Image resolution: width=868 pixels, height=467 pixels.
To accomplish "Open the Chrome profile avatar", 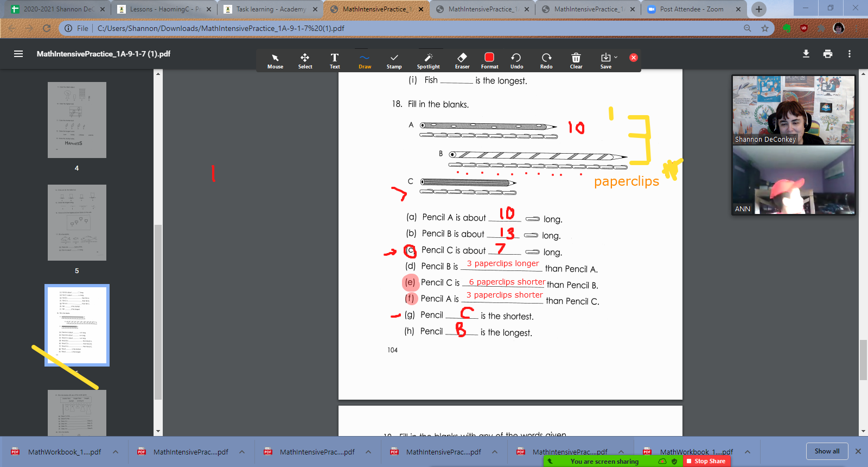I will tap(839, 28).
